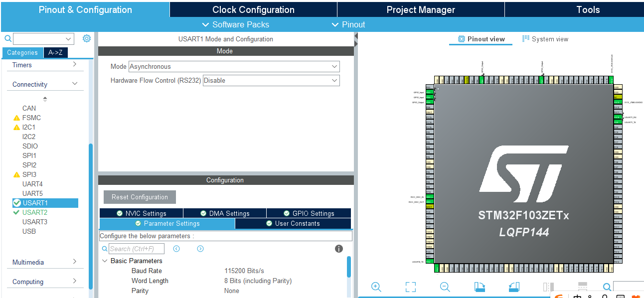Select SPI2 peripheral
The height and width of the screenshot is (298, 644).
point(29,165)
